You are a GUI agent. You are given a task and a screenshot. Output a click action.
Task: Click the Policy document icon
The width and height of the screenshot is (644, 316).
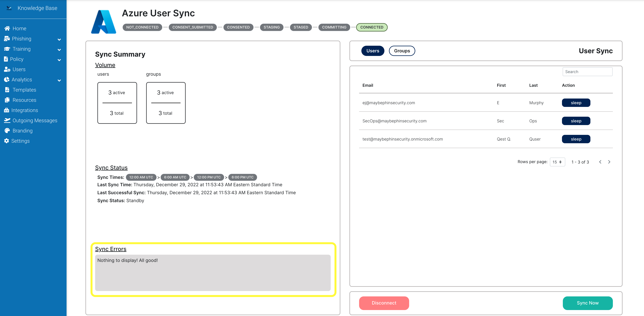[x=6, y=59]
